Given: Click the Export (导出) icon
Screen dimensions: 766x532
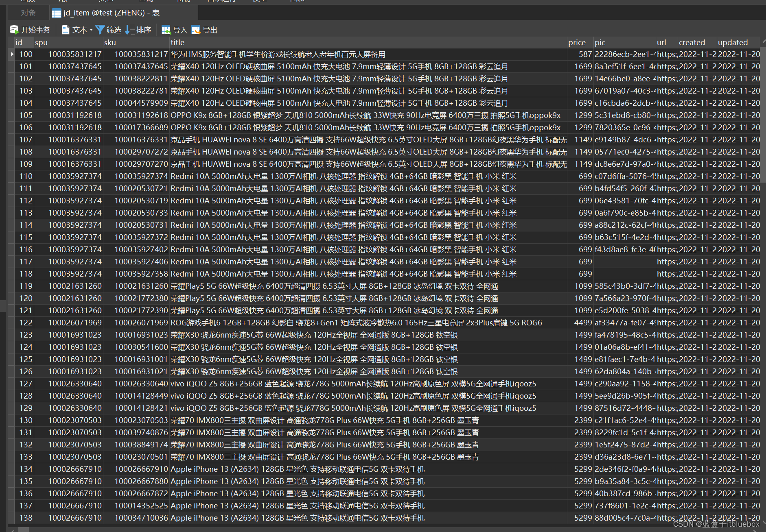Looking at the screenshot, I should pyautogui.click(x=196, y=30).
